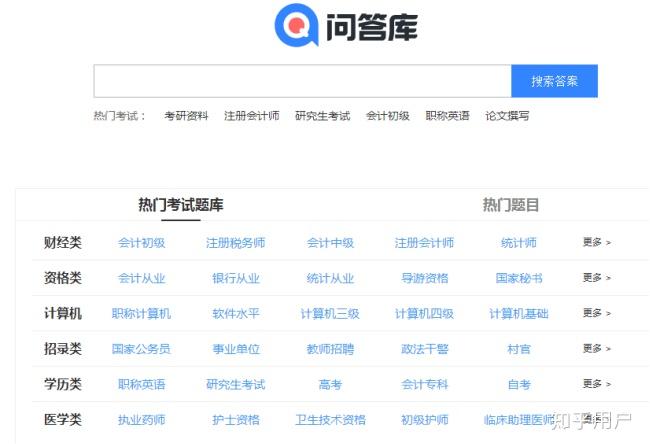Open the 教师招聘 question bank
This screenshot has height=444, width=650.
point(330,349)
